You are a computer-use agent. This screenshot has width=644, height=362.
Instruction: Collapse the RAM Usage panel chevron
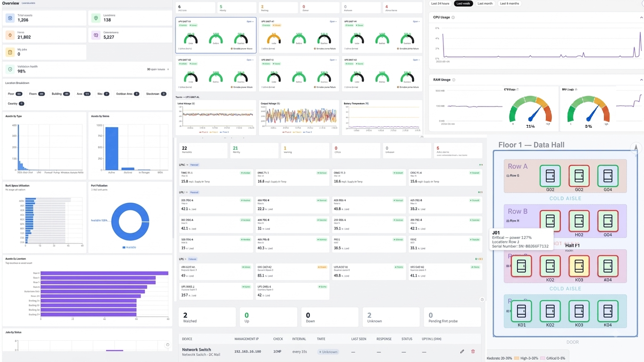point(641,80)
